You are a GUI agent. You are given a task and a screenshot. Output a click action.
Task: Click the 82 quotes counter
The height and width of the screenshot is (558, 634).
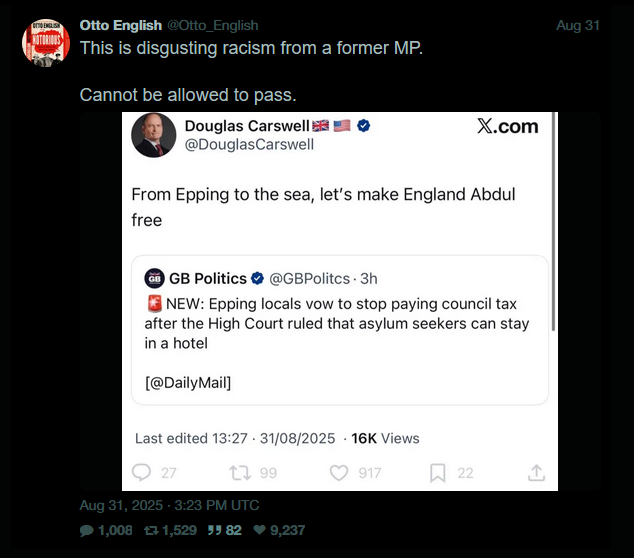coord(225,530)
